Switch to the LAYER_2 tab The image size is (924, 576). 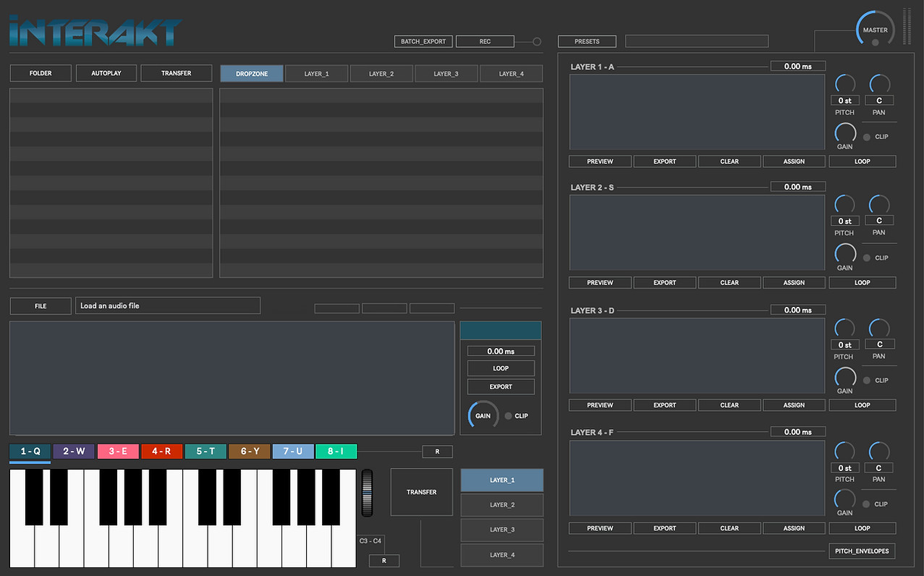point(381,73)
